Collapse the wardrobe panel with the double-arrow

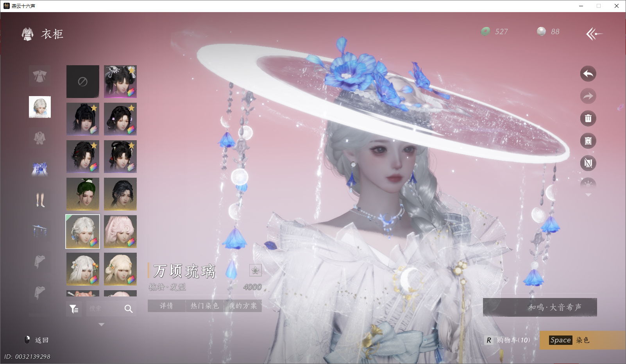coord(594,34)
